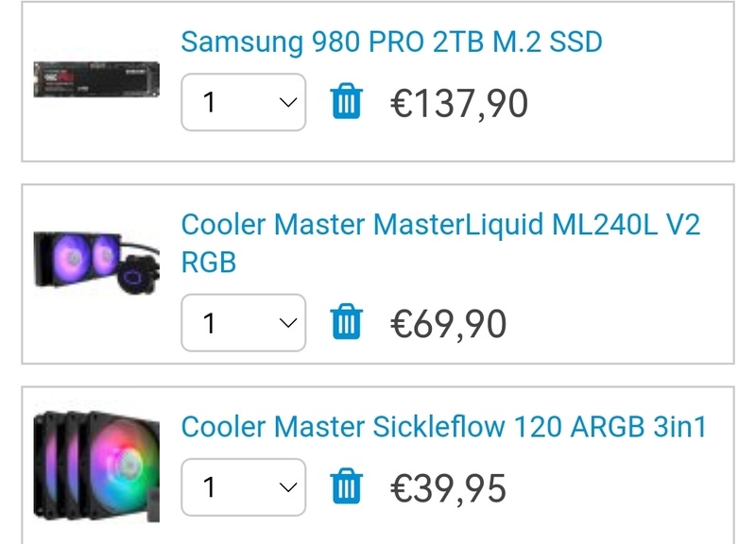Click the €137,90 price

pos(459,102)
